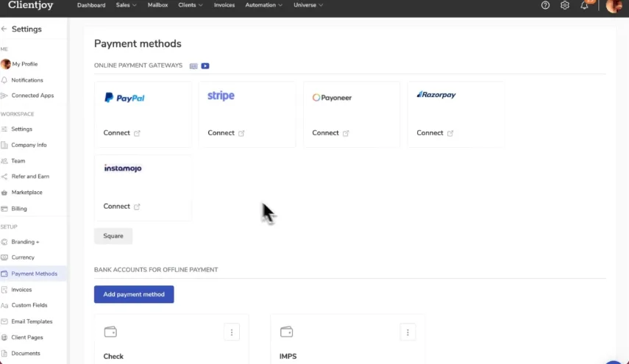Open Invoices settings in sidebar
The width and height of the screenshot is (629, 364).
coord(21,290)
